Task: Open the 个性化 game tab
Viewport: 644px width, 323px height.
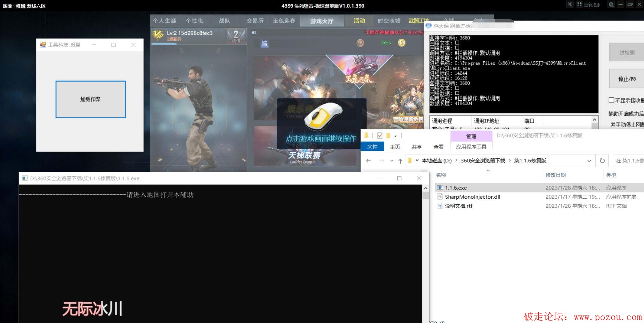Action: 194,21
